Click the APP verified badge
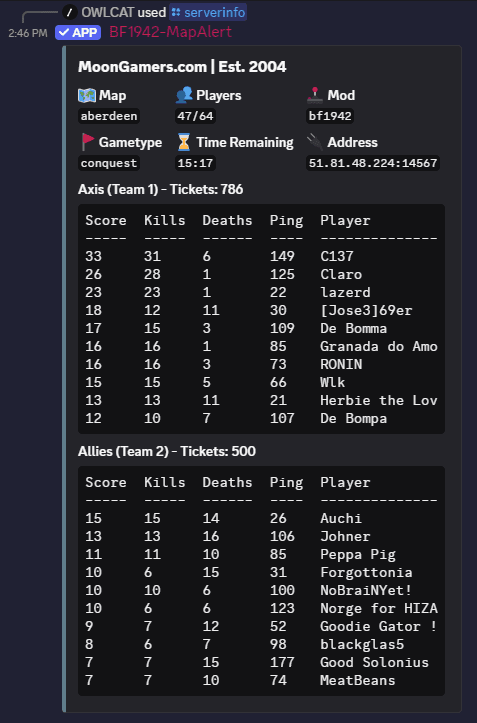The image size is (477, 723). point(78,33)
